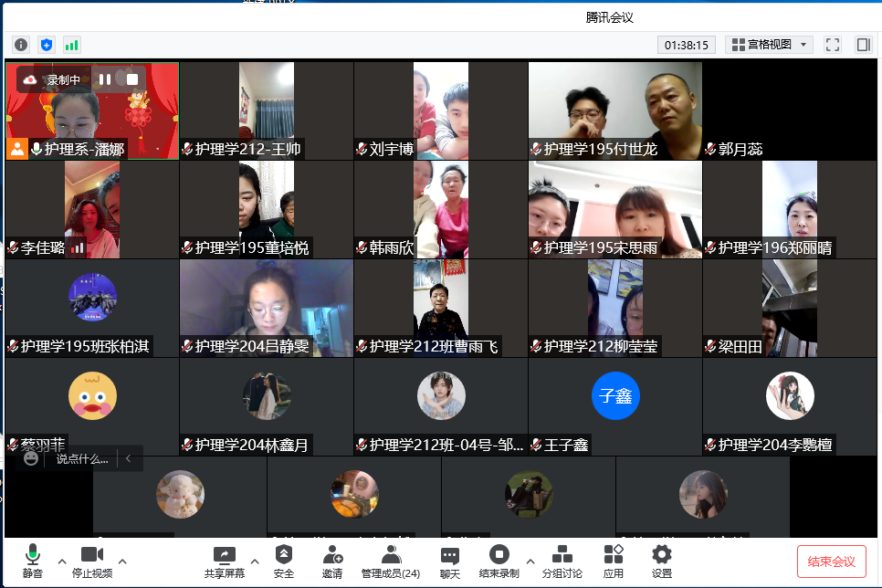Toggle microphone with 静音 button
882x588 pixels.
pyautogui.click(x=33, y=561)
